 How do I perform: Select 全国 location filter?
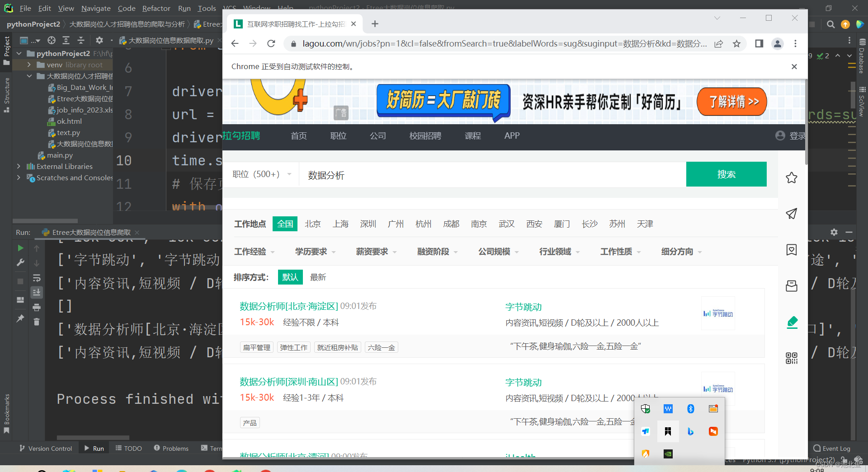(285, 224)
